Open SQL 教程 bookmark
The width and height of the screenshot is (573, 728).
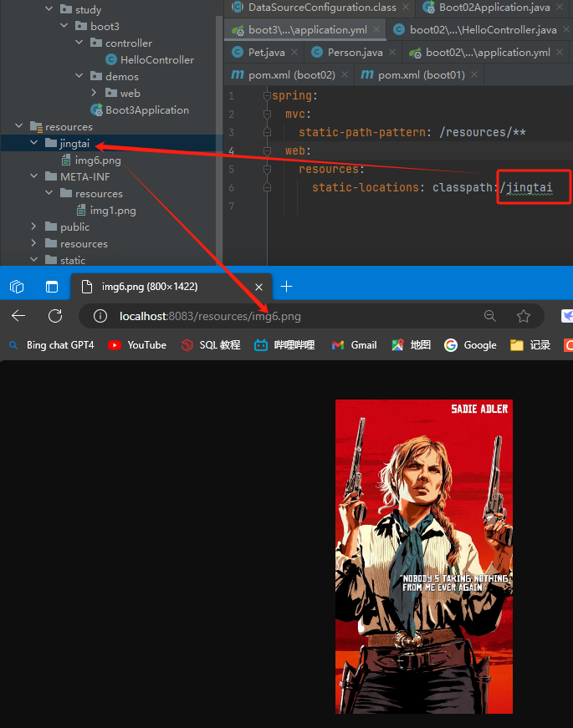click(211, 345)
